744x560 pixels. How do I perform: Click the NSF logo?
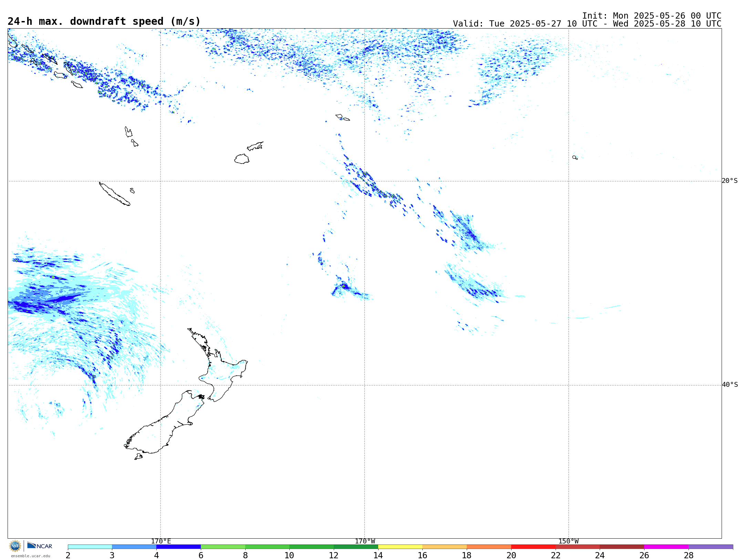click(x=15, y=546)
